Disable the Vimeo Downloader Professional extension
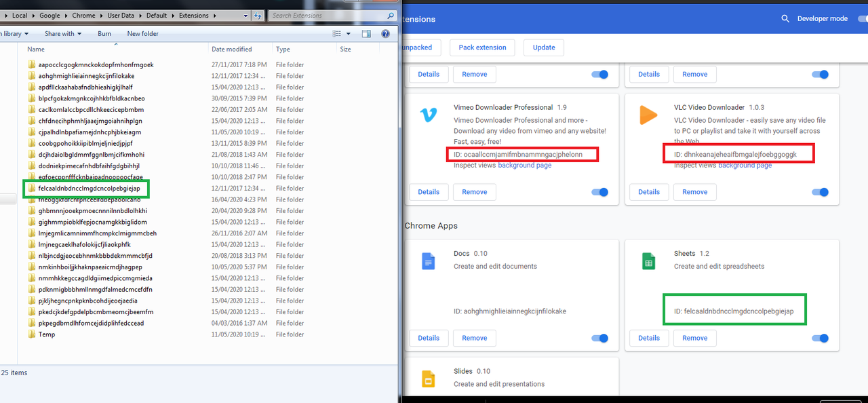The width and height of the screenshot is (868, 403). 600,192
